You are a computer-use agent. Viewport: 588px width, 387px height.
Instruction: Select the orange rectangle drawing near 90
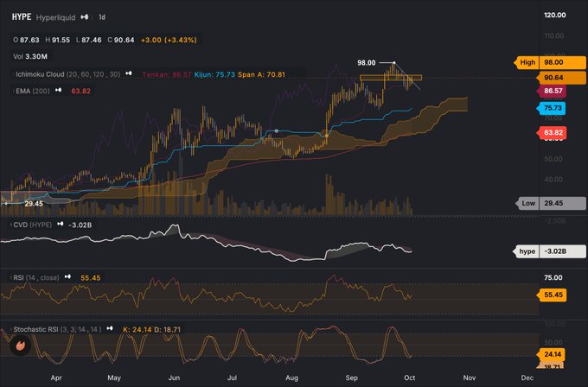(x=391, y=78)
